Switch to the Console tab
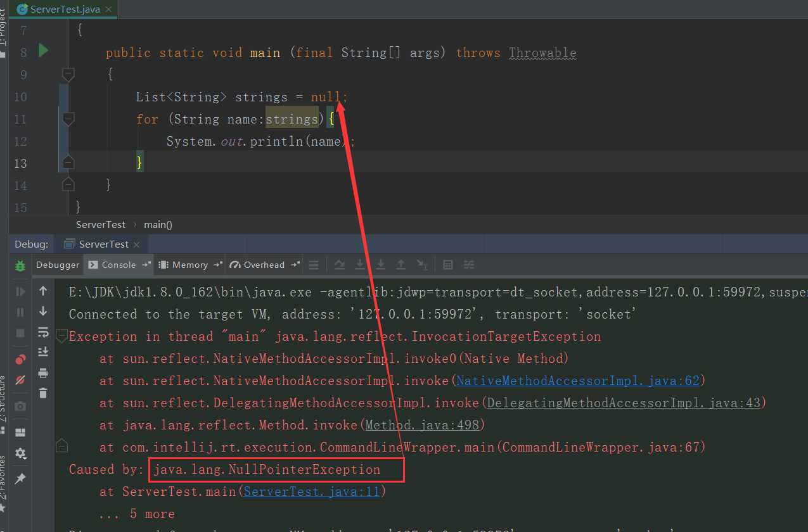 (119, 265)
